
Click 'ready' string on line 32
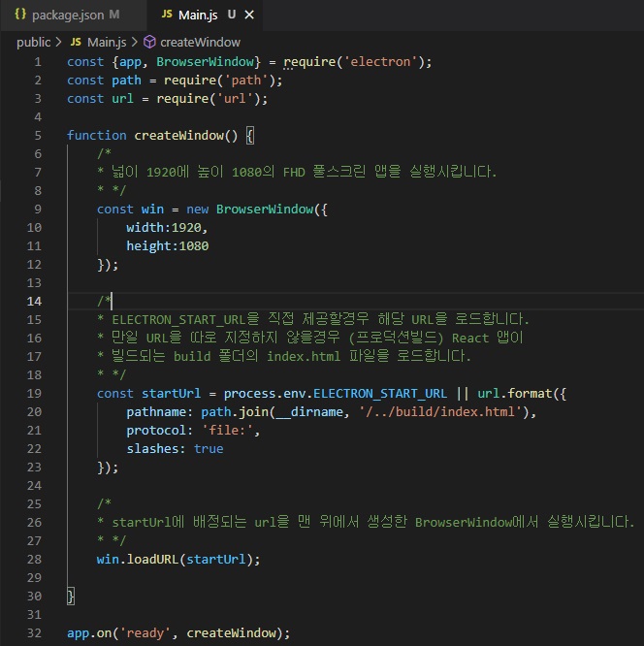click(145, 632)
